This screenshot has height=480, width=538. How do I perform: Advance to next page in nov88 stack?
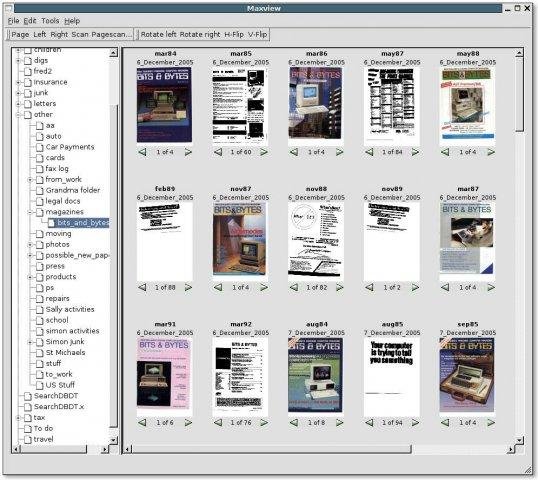coord(340,287)
